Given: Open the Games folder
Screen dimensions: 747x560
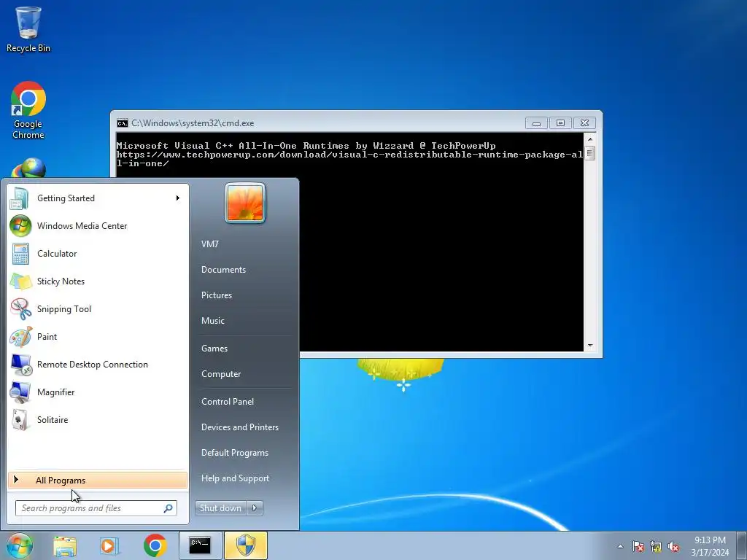Looking at the screenshot, I should pos(214,349).
